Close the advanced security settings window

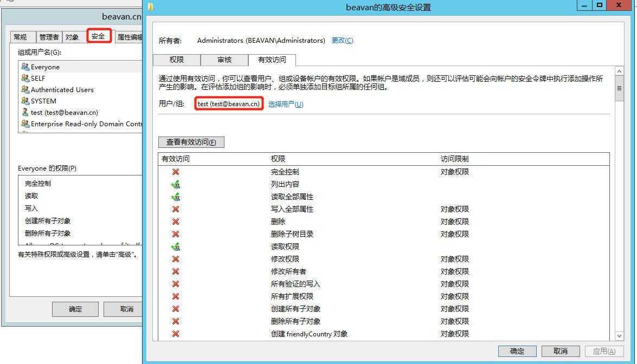coord(619,5)
